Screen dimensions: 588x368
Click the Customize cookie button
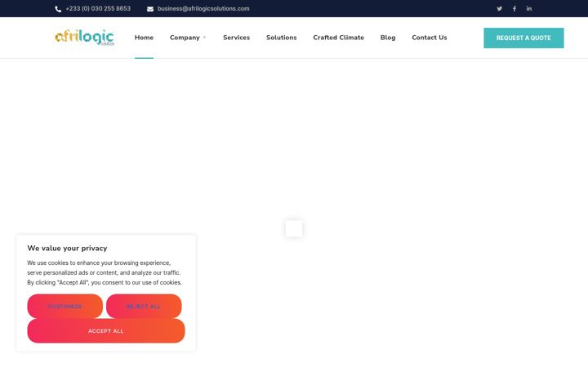tap(65, 307)
